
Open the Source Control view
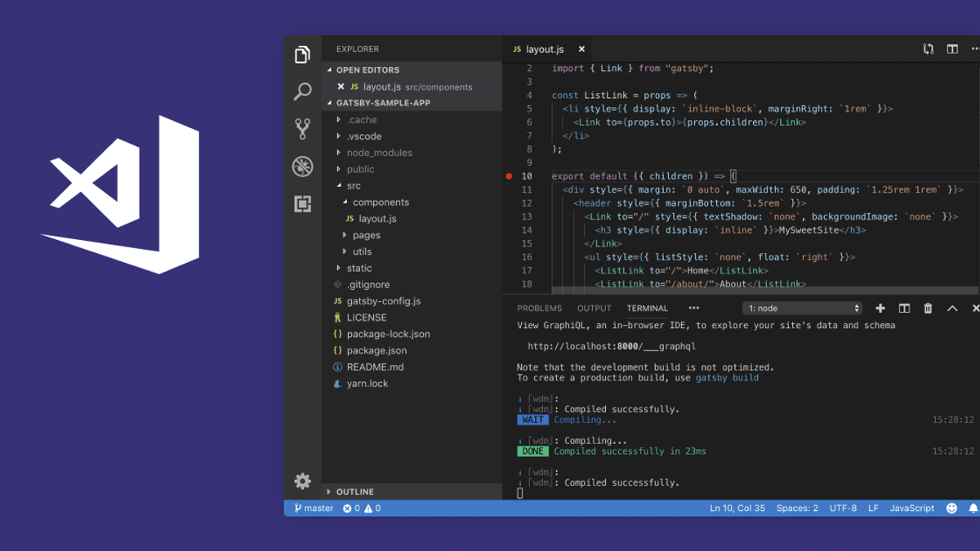pyautogui.click(x=302, y=129)
